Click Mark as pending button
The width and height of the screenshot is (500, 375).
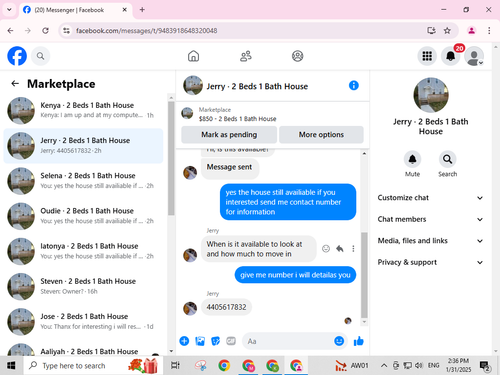click(x=229, y=135)
